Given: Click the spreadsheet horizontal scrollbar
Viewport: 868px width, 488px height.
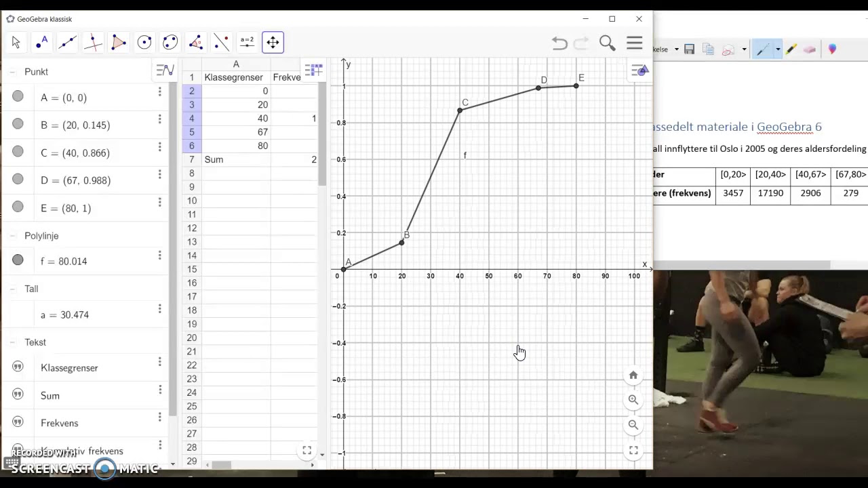Looking at the screenshot, I should point(222,465).
